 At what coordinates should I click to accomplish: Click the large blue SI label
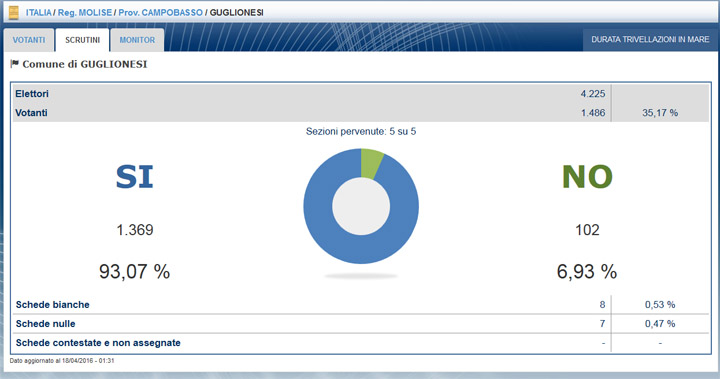134,177
